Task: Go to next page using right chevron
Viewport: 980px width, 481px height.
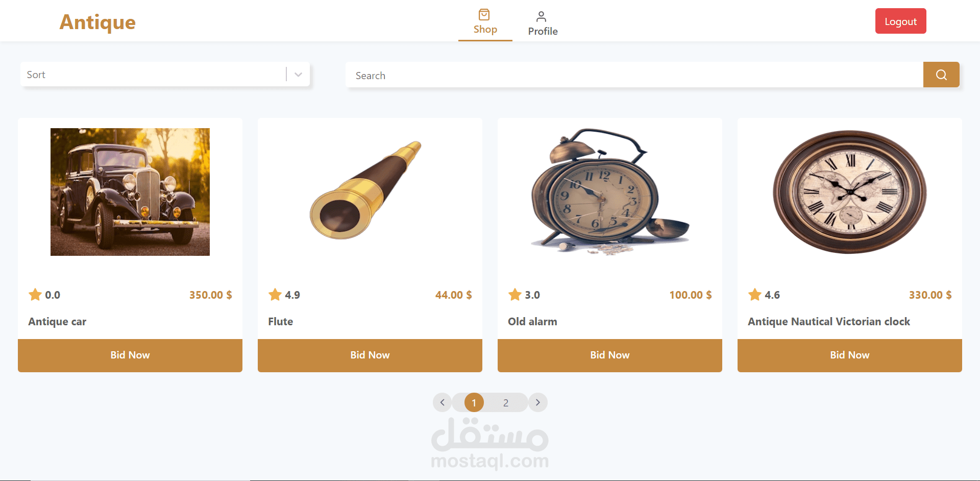Action: [538, 402]
